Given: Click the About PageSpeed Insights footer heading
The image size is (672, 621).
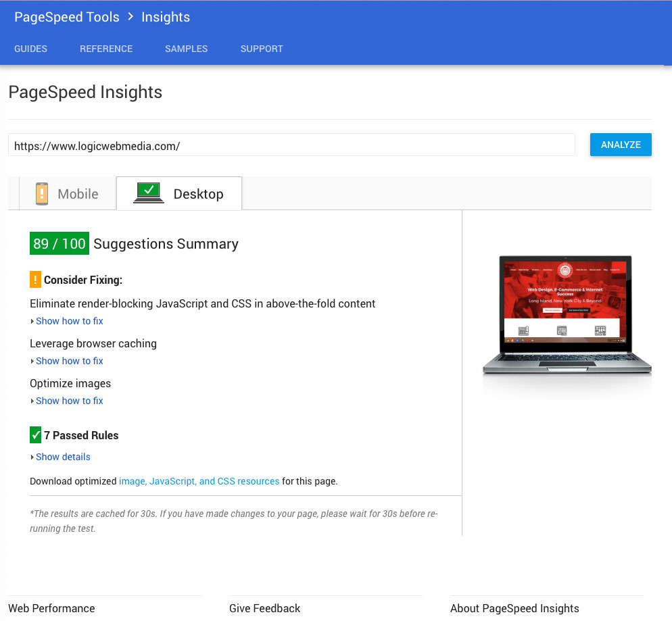Looking at the screenshot, I should click(x=514, y=608).
